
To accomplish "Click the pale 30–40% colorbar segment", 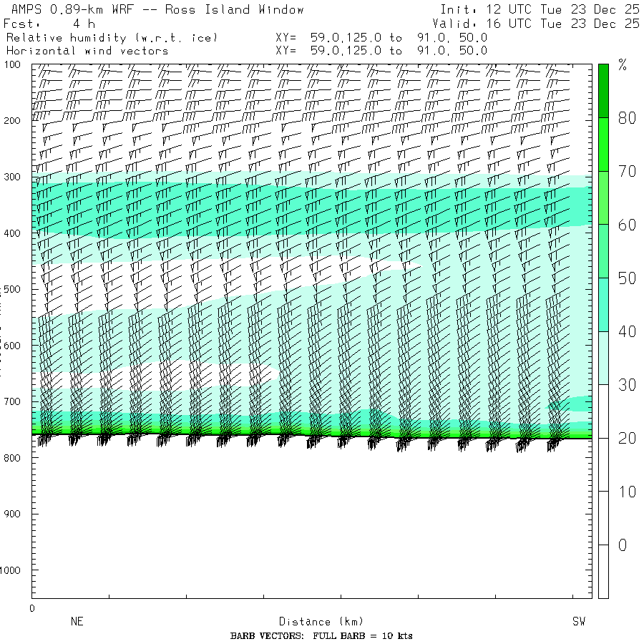I will (603, 358).
